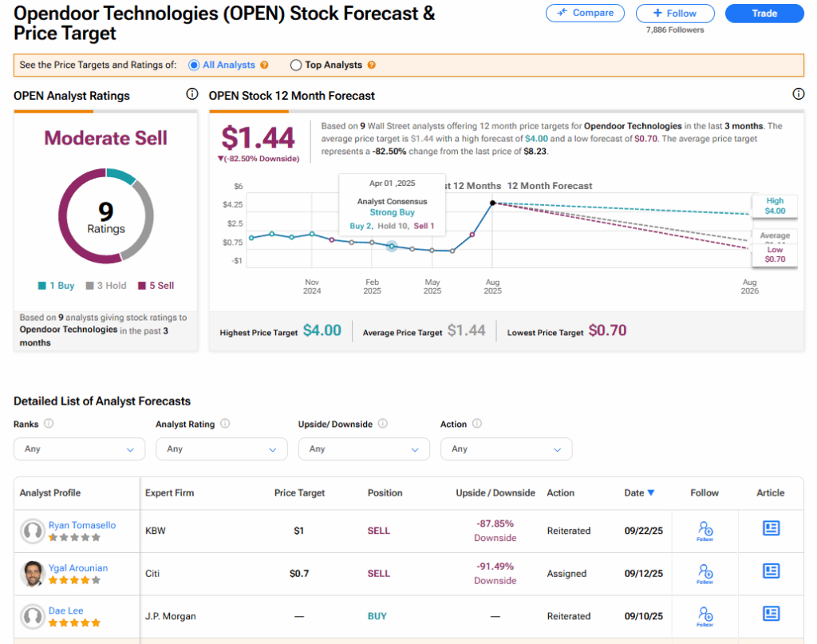The image size is (817, 644).
Task: Open article icon in Citi row
Action: tap(772, 571)
